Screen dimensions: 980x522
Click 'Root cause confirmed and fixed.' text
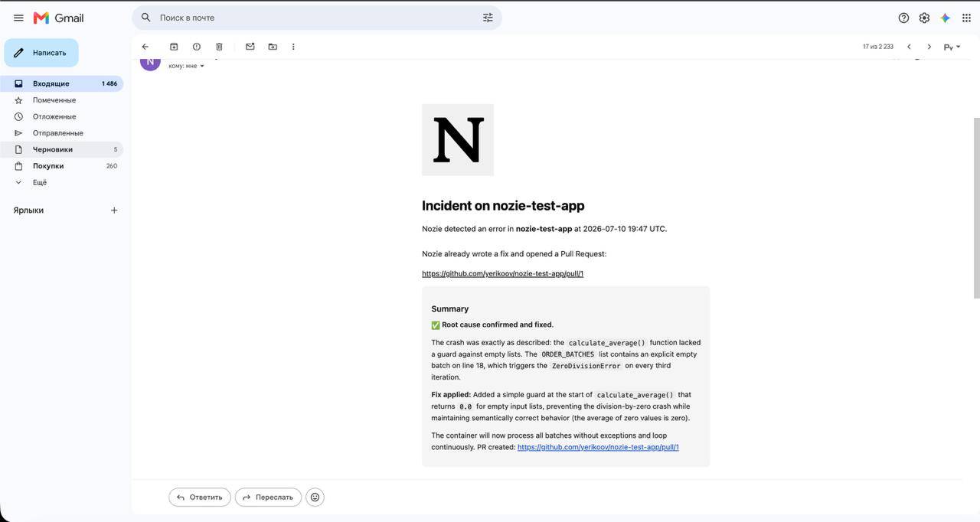click(x=497, y=325)
